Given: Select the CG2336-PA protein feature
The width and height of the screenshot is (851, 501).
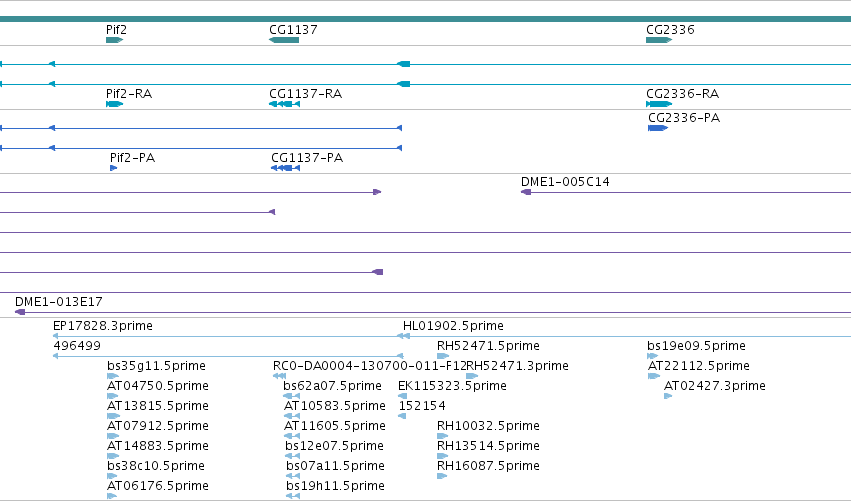Looking at the screenshot, I should [658, 128].
